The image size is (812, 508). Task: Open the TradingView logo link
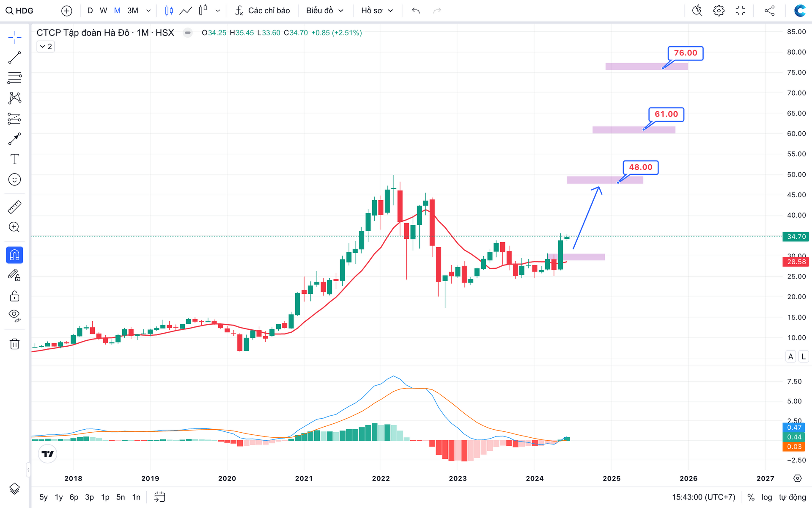(48, 454)
